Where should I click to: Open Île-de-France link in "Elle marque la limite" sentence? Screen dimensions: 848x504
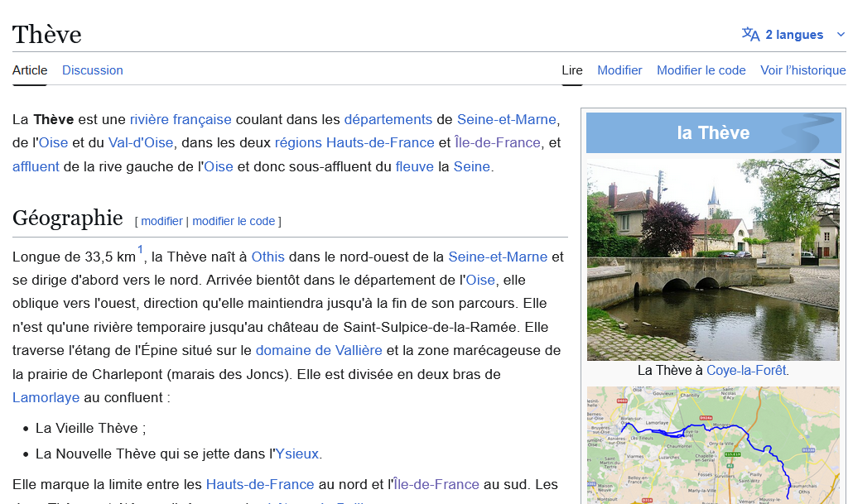436,485
